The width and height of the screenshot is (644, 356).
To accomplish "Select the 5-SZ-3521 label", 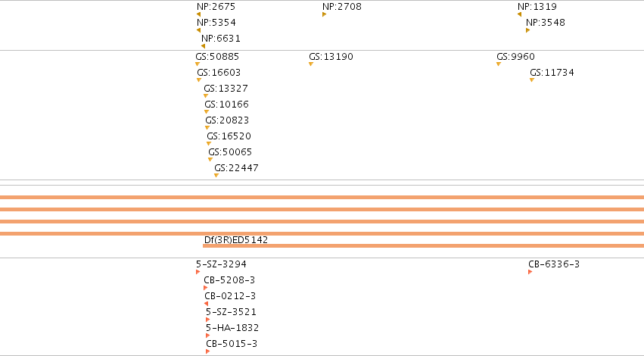I will point(232,312).
